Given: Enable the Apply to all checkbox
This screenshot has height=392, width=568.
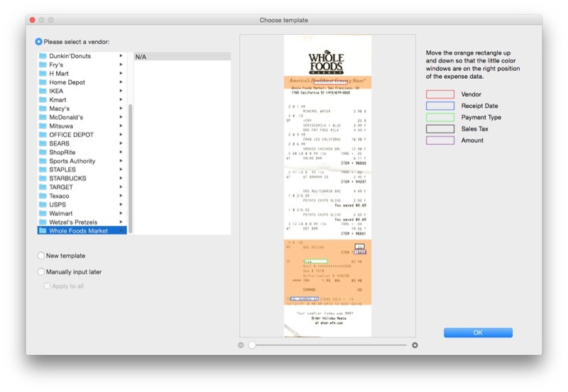Looking at the screenshot, I should [48, 286].
